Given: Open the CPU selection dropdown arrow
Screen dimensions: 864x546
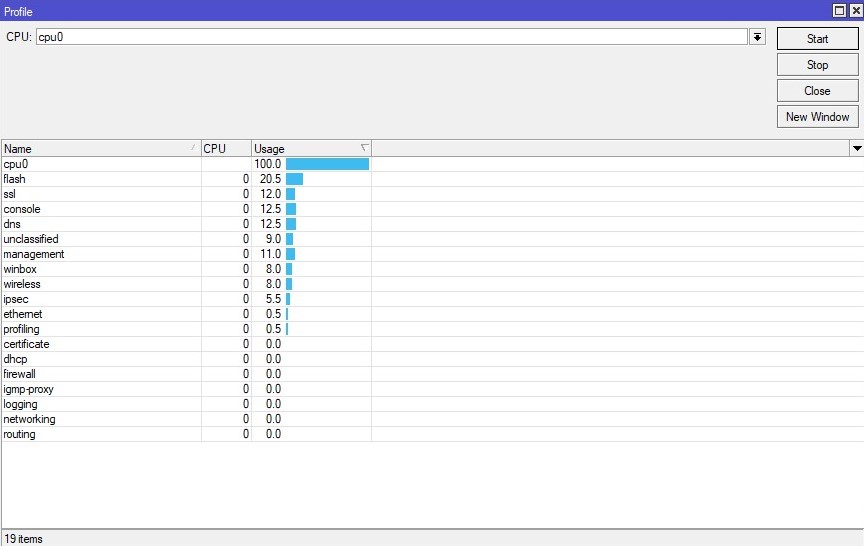Looking at the screenshot, I should click(757, 37).
